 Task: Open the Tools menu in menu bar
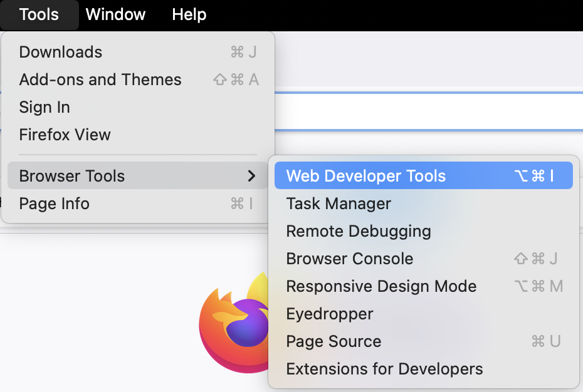click(x=39, y=14)
